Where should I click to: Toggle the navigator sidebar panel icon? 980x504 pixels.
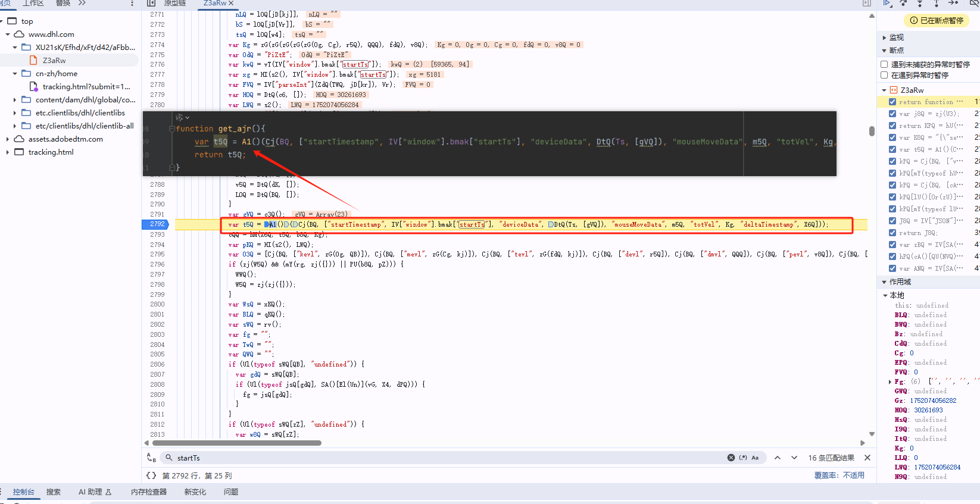click(151, 3)
